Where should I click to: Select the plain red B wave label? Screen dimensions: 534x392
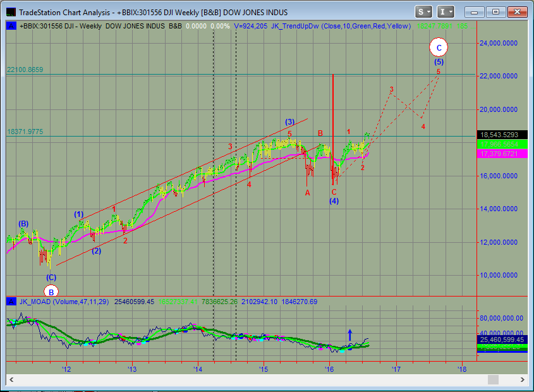point(320,133)
